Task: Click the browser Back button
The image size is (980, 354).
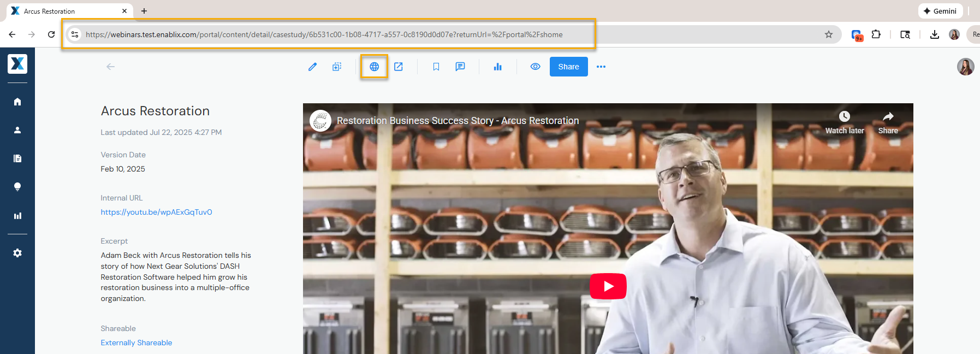Action: [12, 34]
